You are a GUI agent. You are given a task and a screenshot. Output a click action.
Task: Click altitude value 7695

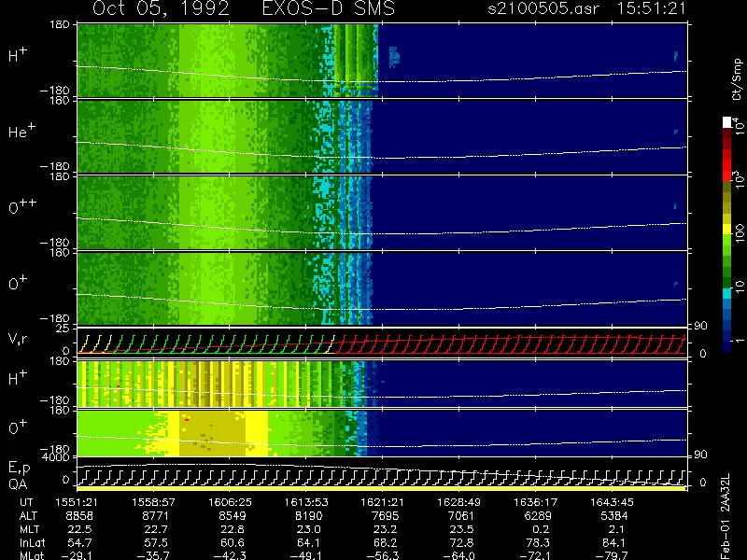pyautogui.click(x=385, y=516)
